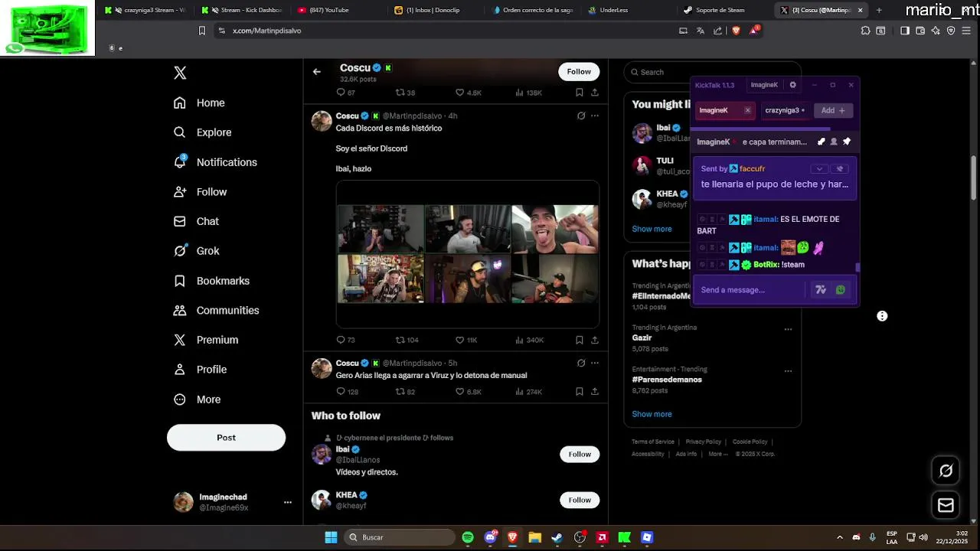Screen dimensions: 980x551
Task: Add a new chat in KickTalk
Action: [833, 110]
